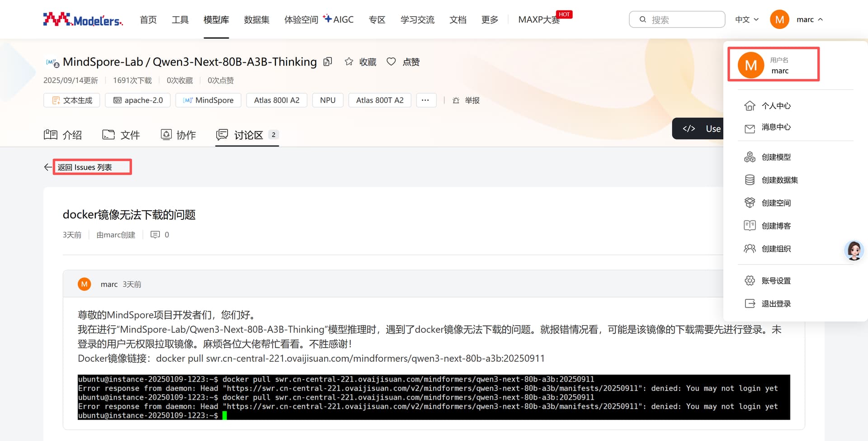Switch to the 文件 tab

(121, 135)
